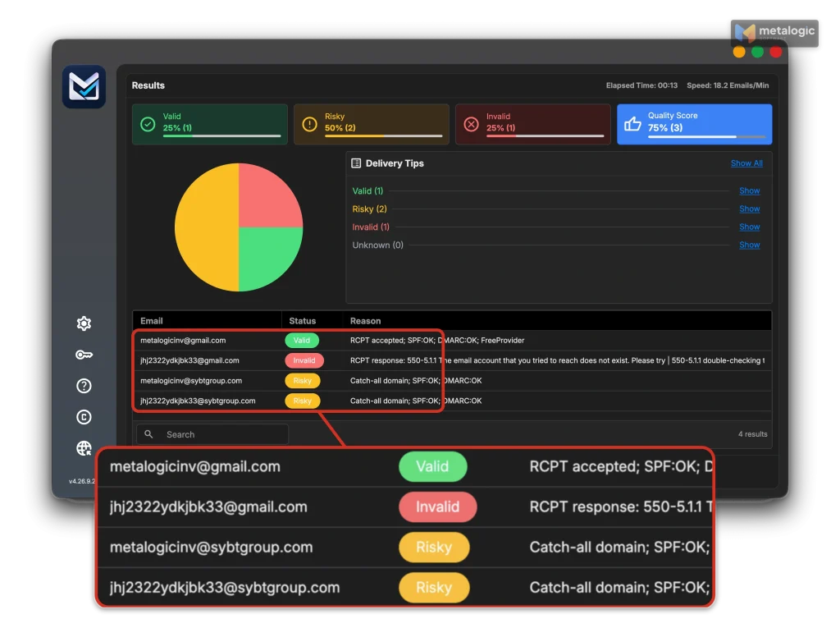Click the RCPT response 550-5.1.1 reason text
This screenshot has width=840, height=628.
click(x=557, y=360)
